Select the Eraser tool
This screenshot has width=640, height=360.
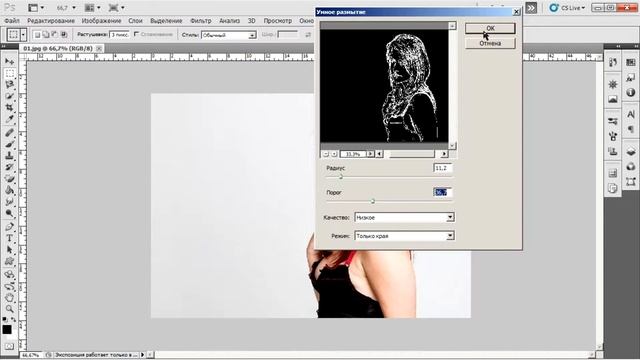[x=9, y=178]
